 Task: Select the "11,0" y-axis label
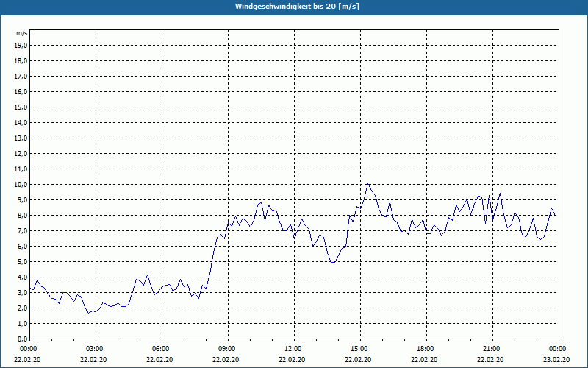[21, 169]
